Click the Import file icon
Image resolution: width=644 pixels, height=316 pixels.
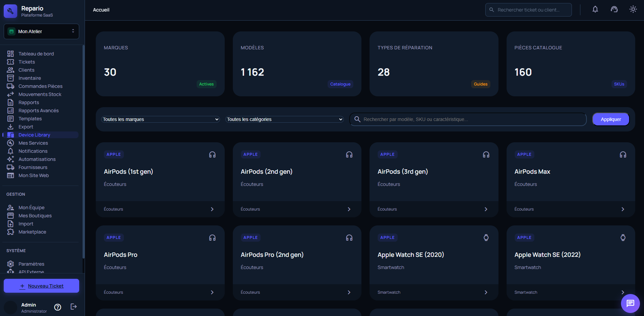point(10,224)
